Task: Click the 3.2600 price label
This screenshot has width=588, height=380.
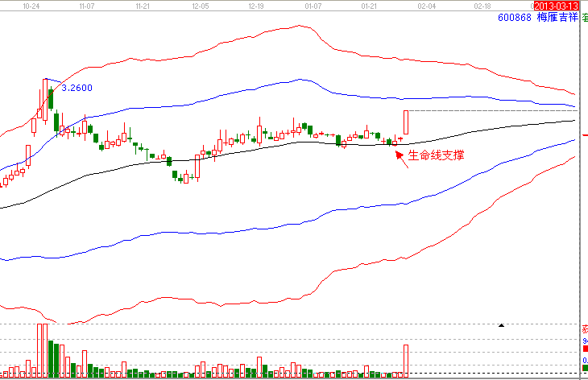Action: tap(77, 88)
